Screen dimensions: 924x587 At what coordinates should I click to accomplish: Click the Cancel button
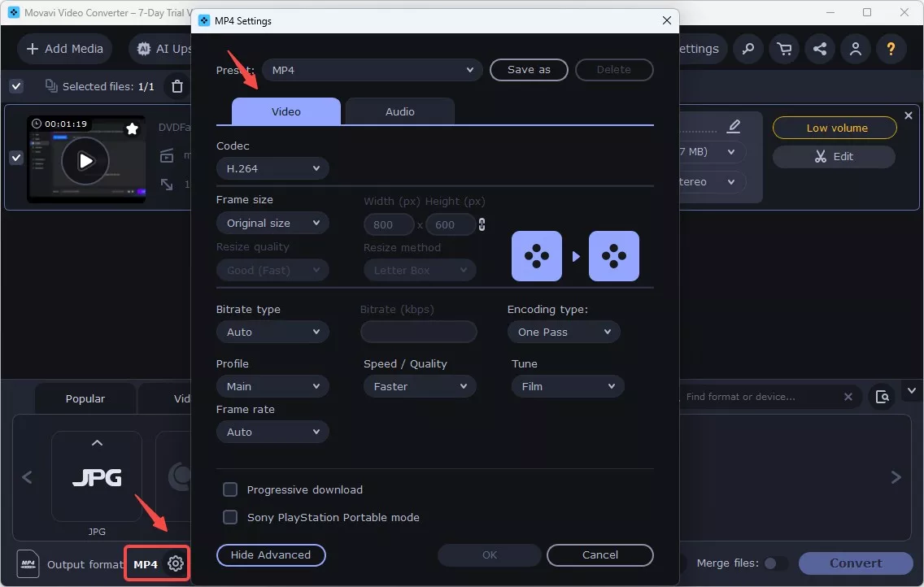[600, 554]
